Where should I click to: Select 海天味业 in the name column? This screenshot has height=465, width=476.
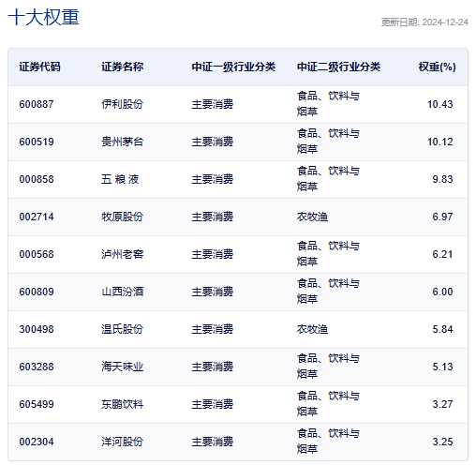point(123,367)
